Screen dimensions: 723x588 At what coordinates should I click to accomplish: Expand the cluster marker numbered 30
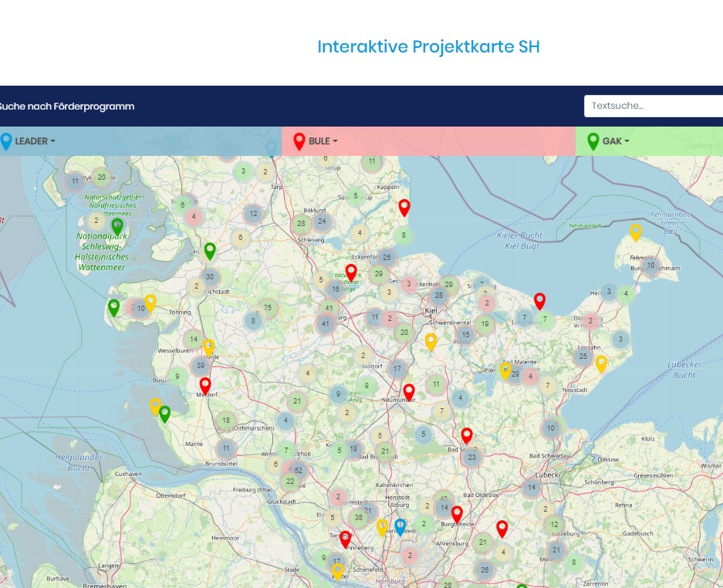point(210,277)
